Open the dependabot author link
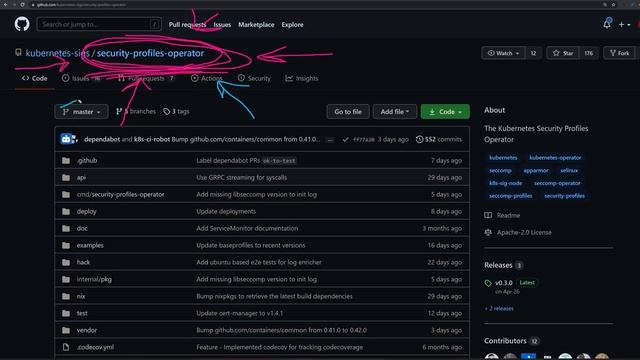Screen dimensions: 640x360 (102, 139)
